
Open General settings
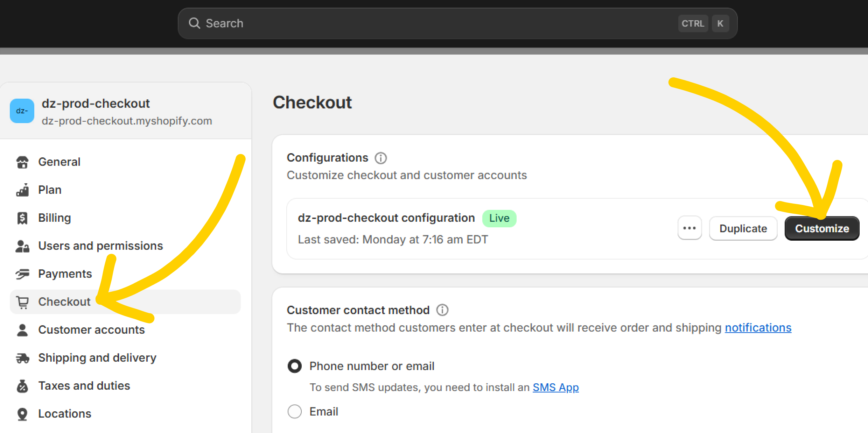[x=125, y=162]
